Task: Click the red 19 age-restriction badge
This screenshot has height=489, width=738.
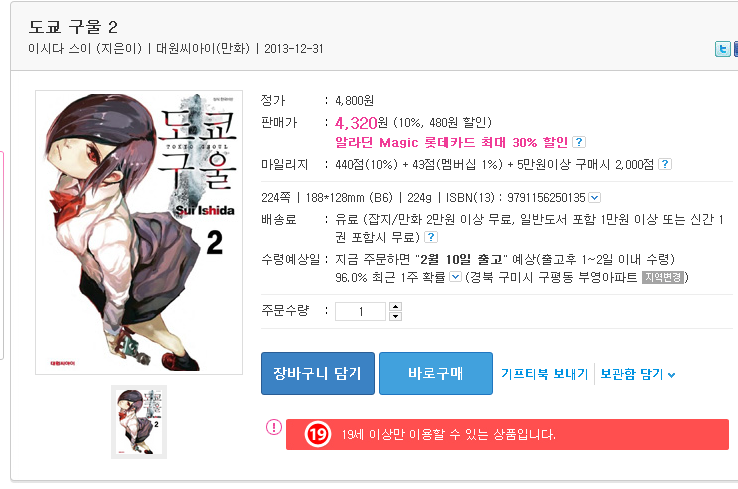Action: [x=318, y=434]
